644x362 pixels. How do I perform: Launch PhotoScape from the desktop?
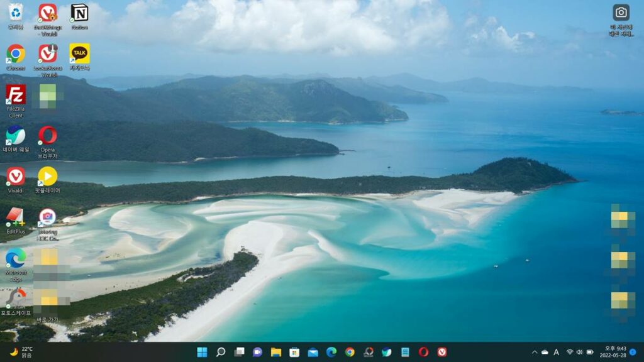(16, 298)
